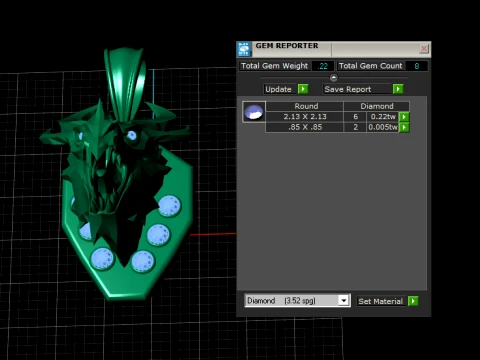Viewport: 480px width, 360px height.
Task: Click the Diamond header cell
Action: point(377,106)
